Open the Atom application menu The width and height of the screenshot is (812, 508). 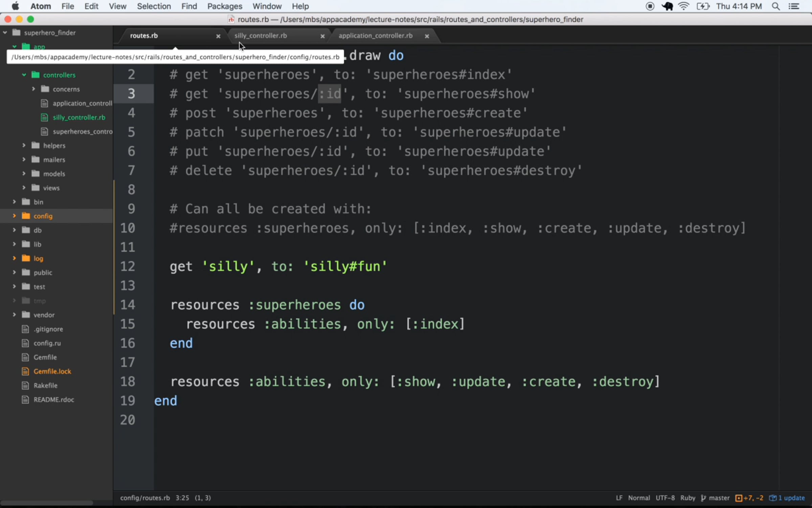click(x=41, y=6)
